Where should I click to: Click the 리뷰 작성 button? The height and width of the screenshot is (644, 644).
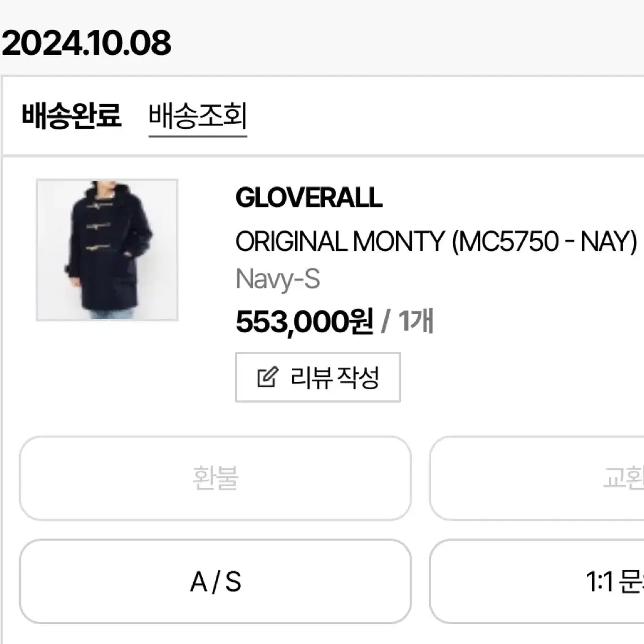tap(318, 377)
